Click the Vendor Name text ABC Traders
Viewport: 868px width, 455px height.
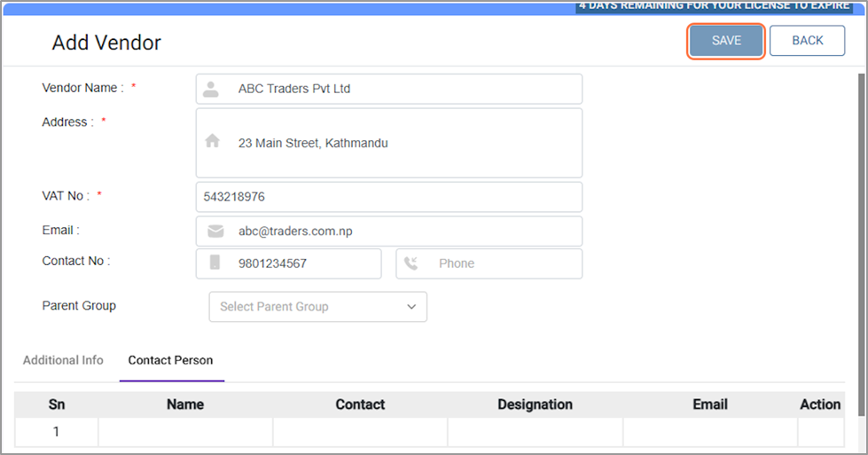tap(294, 89)
